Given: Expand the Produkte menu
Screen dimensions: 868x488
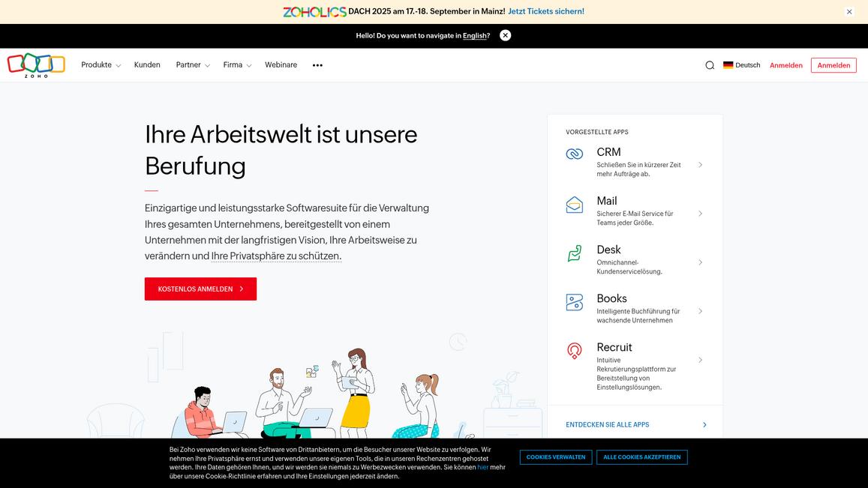Looking at the screenshot, I should (x=101, y=64).
